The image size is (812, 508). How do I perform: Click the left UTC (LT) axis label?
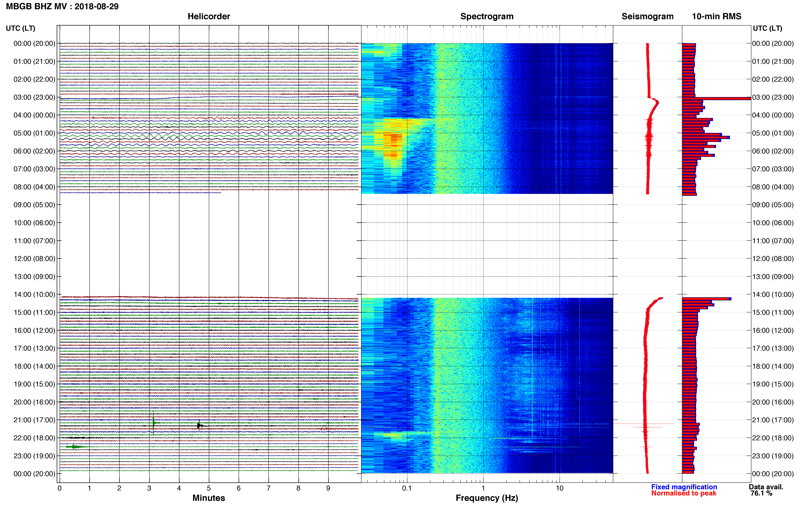[x=21, y=28]
